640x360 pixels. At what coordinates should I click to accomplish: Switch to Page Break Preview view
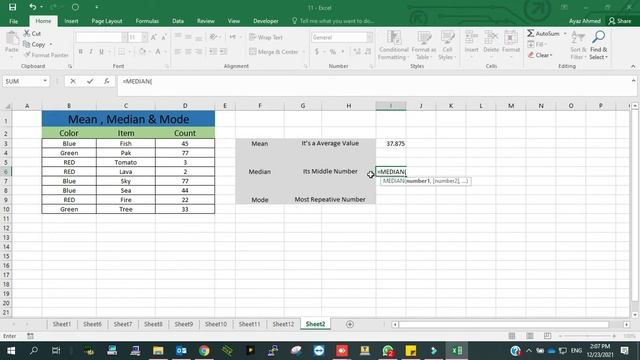(547, 336)
